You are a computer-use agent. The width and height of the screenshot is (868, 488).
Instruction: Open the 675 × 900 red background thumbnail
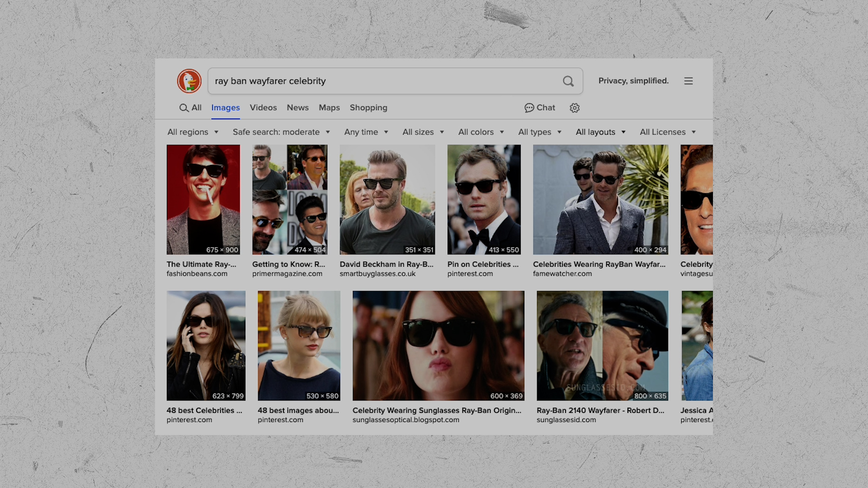point(203,199)
